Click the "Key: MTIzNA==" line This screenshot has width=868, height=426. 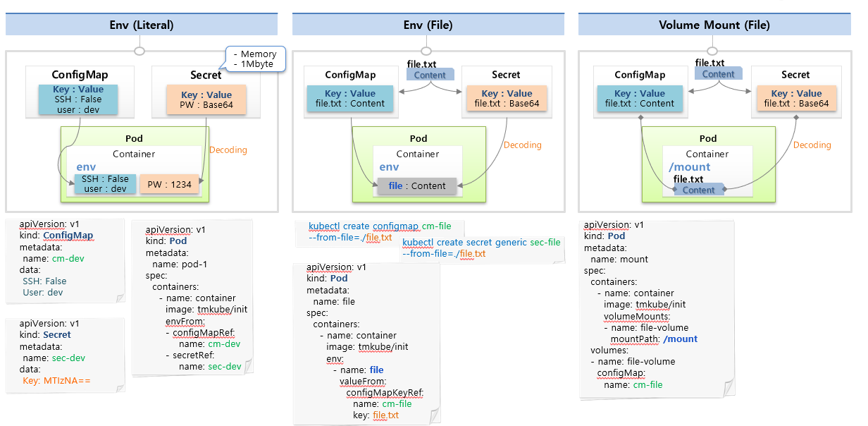56,381
